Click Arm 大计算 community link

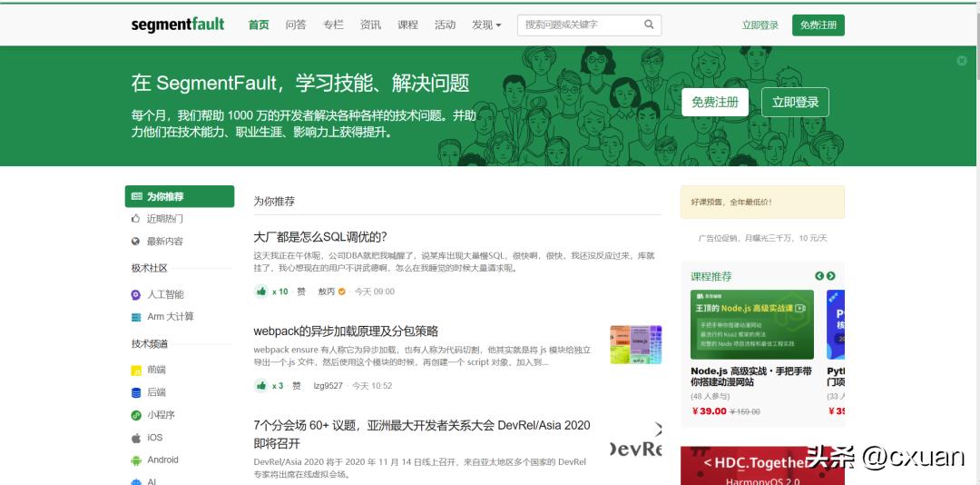tap(171, 317)
